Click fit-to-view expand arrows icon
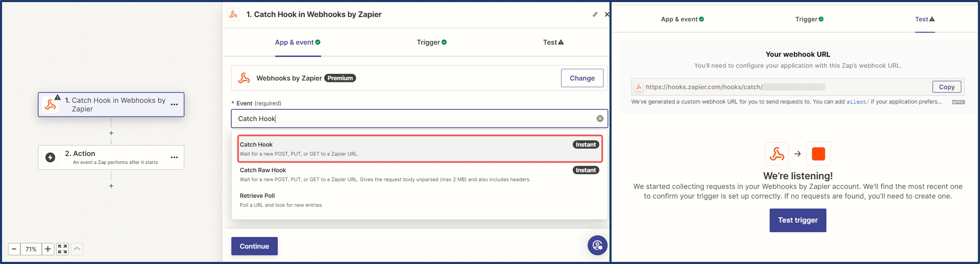This screenshot has width=980, height=264. coord(62,249)
